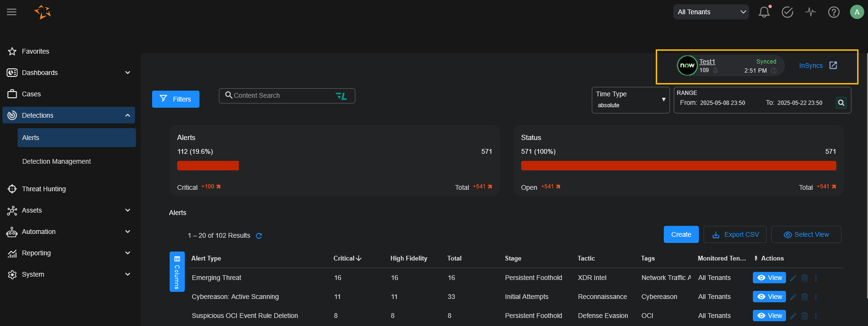868x326 pixels.
Task: Open the Time Type dropdown
Action: (x=630, y=100)
